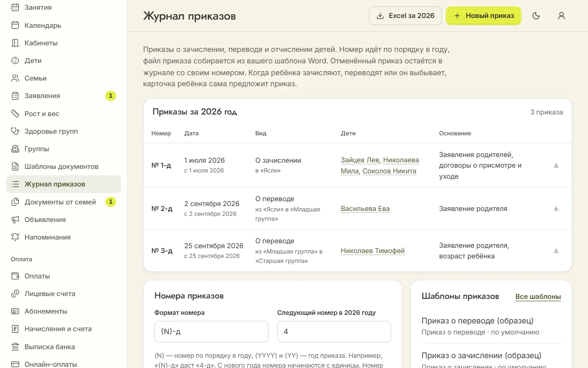Click the document icon beside Шаблоны документов
Screen dimensions: 588x368
(x=15, y=166)
